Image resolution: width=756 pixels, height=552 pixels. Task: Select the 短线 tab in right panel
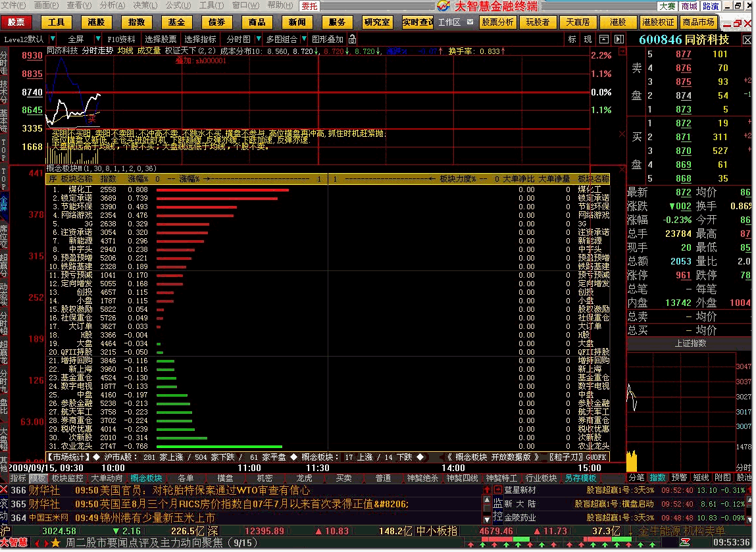coord(701,478)
